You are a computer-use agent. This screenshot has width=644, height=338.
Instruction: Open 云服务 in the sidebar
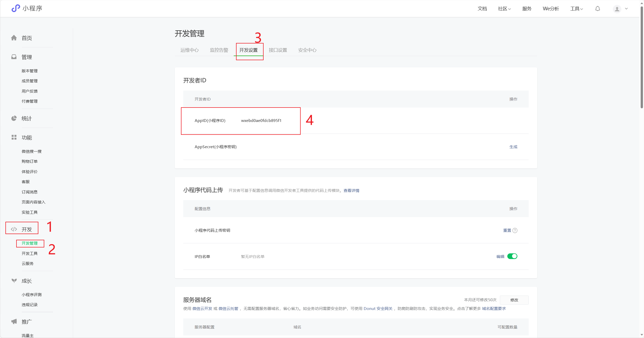[28, 264]
